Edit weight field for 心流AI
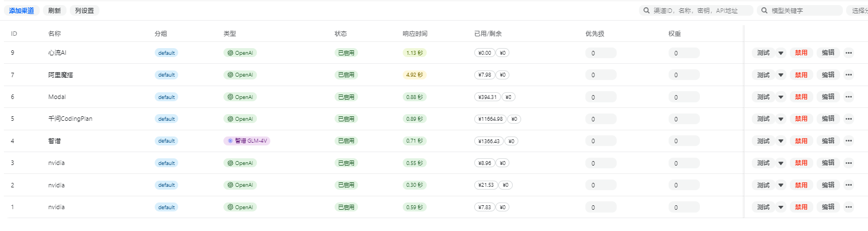The height and width of the screenshot is (231, 868). 684,53
